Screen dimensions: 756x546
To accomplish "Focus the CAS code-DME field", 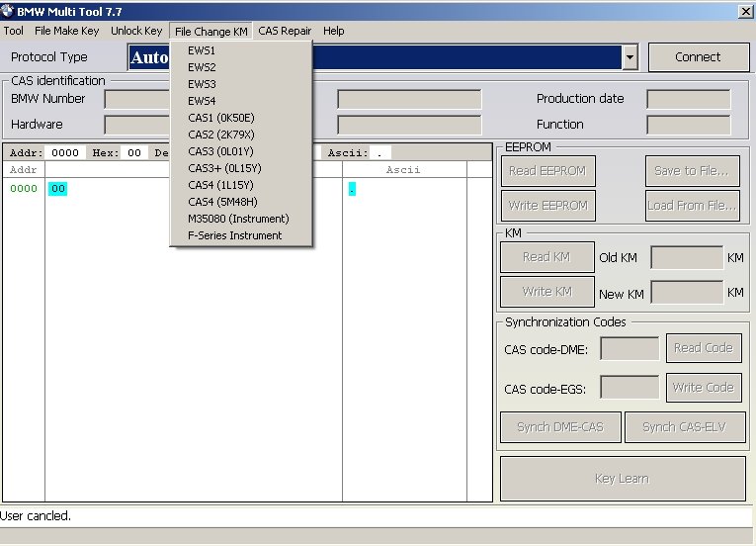I will [630, 348].
